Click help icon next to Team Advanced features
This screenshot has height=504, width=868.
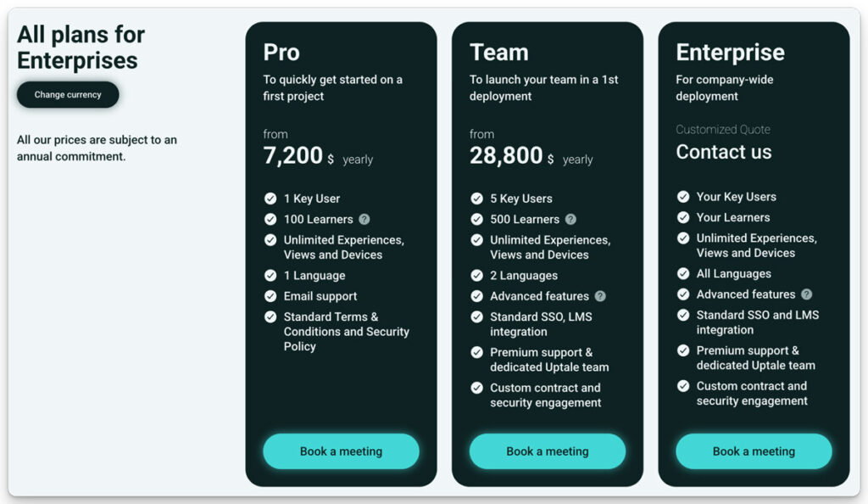[x=600, y=296]
